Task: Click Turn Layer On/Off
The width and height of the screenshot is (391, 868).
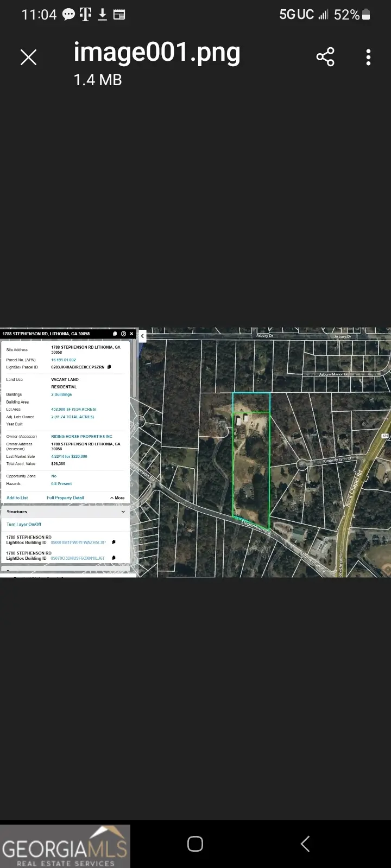Action: point(24,524)
